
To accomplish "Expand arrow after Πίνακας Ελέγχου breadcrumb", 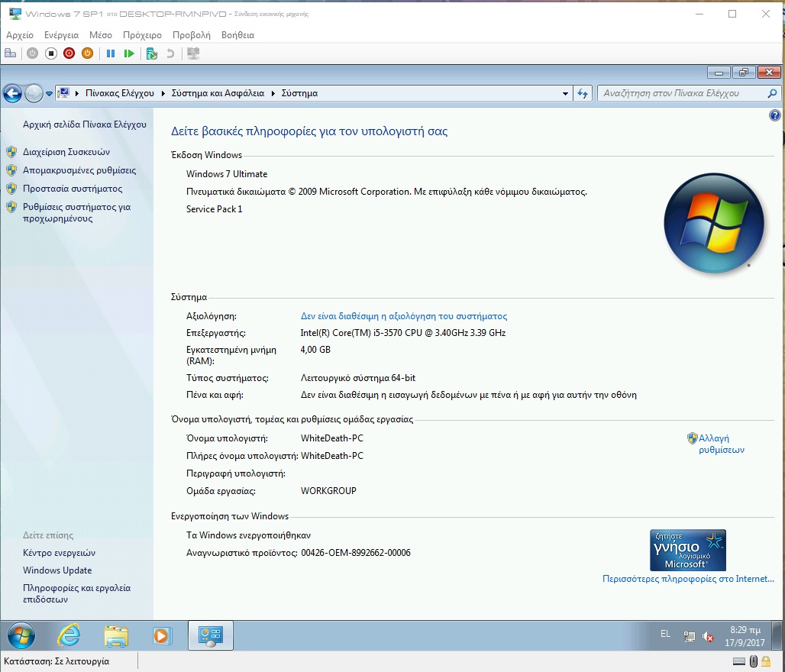I will click(x=163, y=93).
